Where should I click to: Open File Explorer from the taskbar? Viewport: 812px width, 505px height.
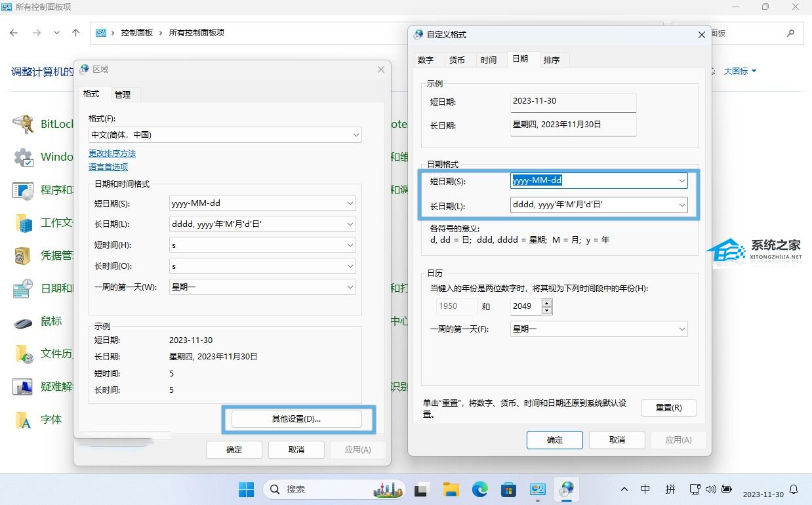click(451, 489)
